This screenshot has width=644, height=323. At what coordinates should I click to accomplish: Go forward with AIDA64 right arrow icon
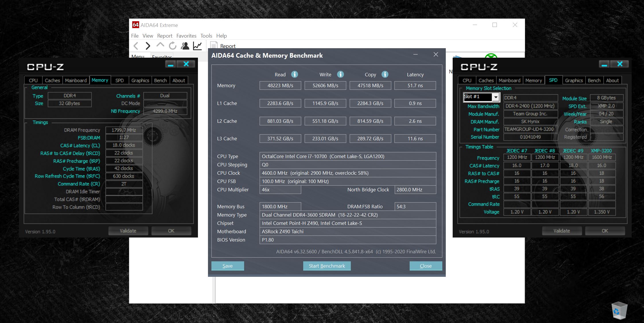tap(148, 46)
